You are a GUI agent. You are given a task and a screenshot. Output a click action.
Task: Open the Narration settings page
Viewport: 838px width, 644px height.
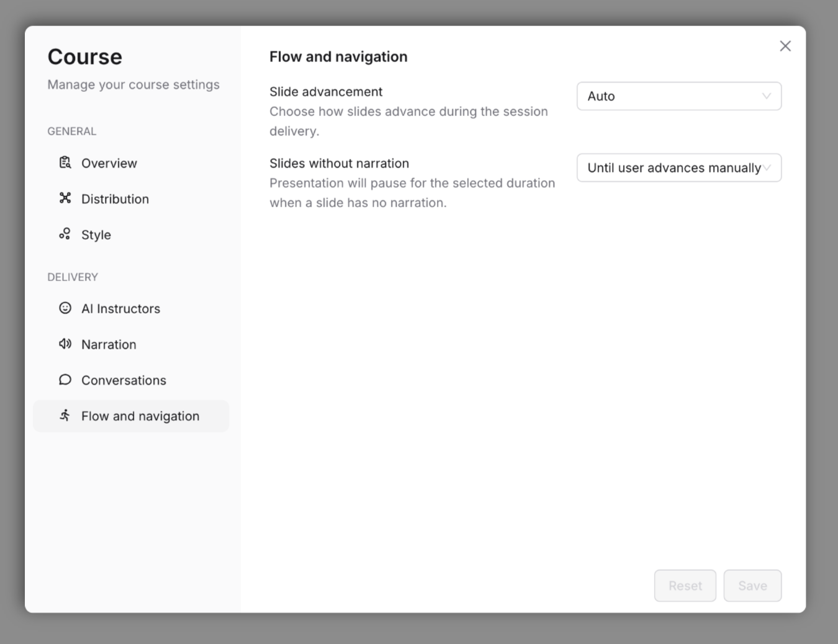point(109,344)
